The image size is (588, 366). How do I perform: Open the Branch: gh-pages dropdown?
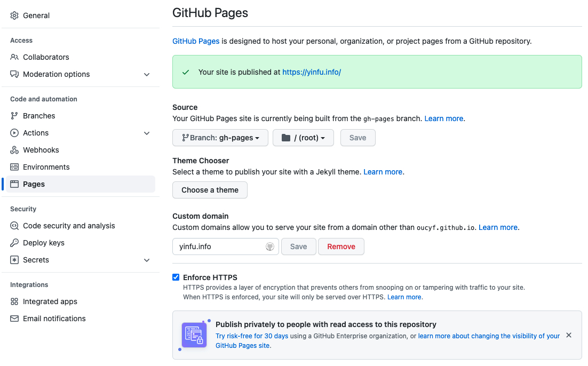(x=220, y=138)
